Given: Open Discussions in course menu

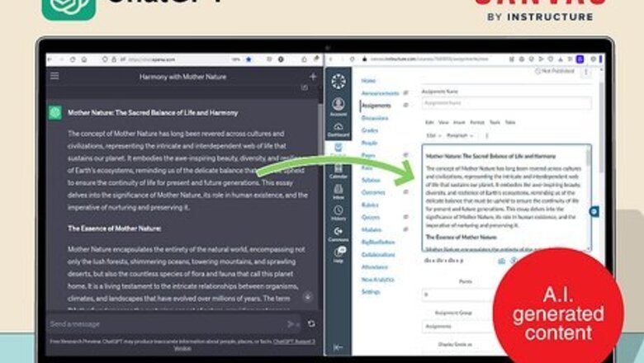Looking at the screenshot, I should [375, 118].
